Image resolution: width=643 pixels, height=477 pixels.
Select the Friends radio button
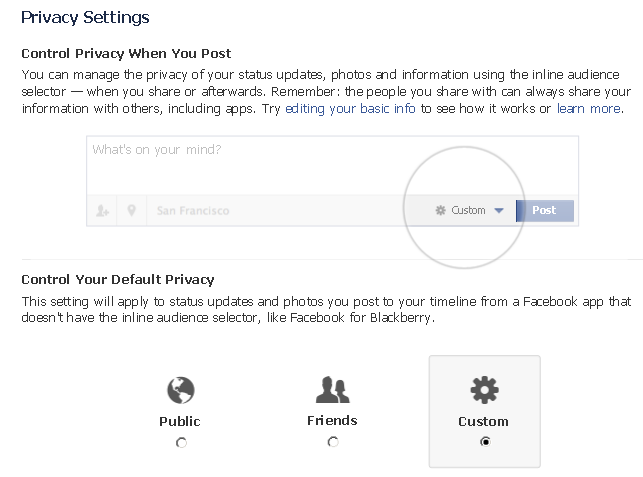coord(333,442)
